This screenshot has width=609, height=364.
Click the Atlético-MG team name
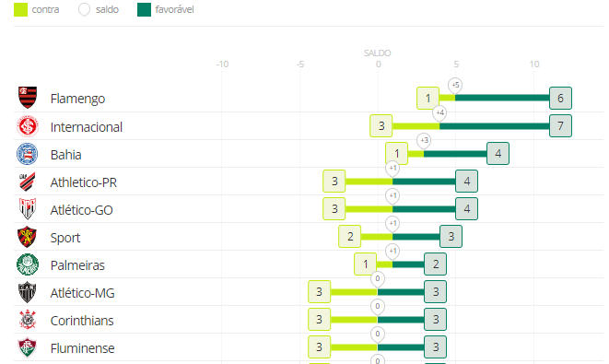(x=82, y=293)
